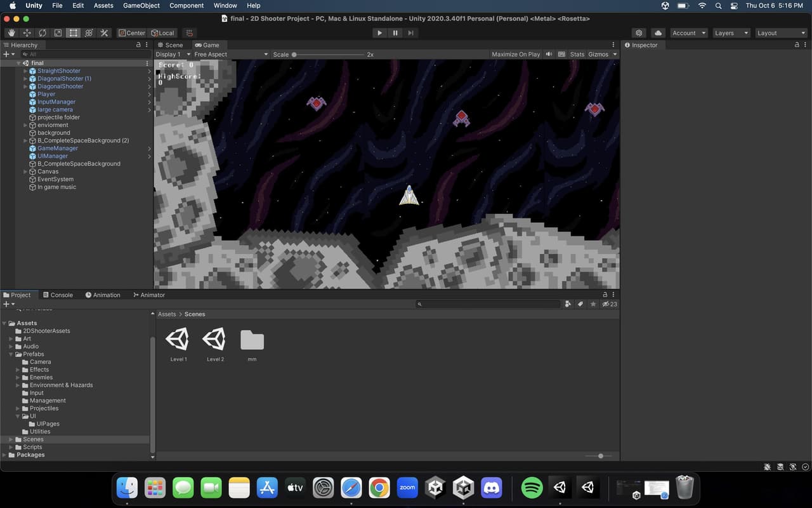The height and width of the screenshot is (508, 812).
Task: Select the Rotate tool
Action: tap(43, 33)
